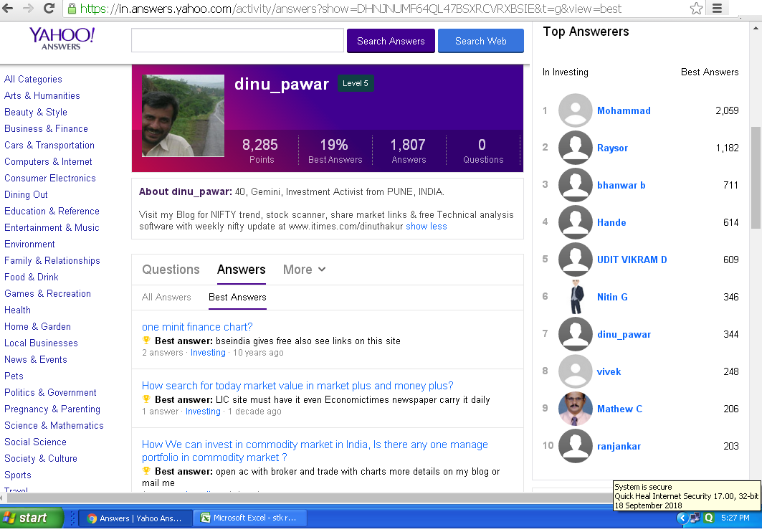The height and width of the screenshot is (532, 767).
Task: Open Computers & Internet category
Action: 48,161
